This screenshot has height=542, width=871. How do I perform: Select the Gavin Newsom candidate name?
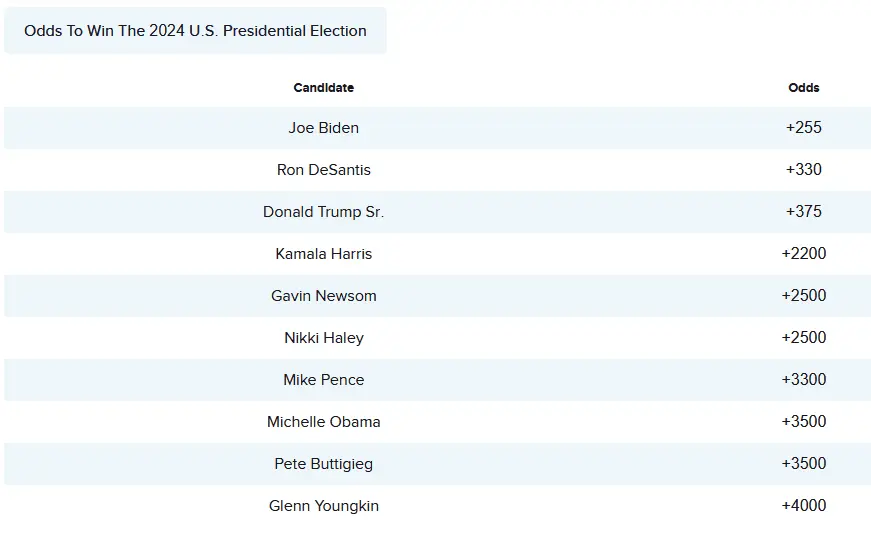[x=323, y=296]
